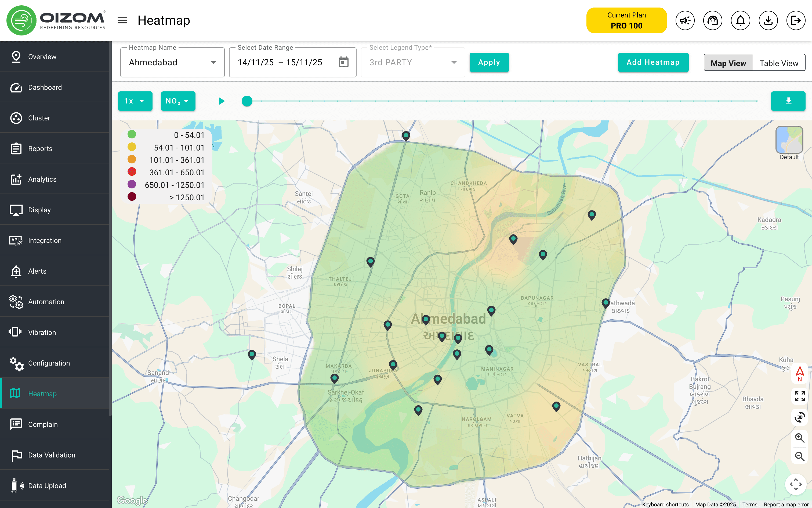Click the dark red > 1250.01 legend swatch
812x508 pixels.
tap(132, 196)
